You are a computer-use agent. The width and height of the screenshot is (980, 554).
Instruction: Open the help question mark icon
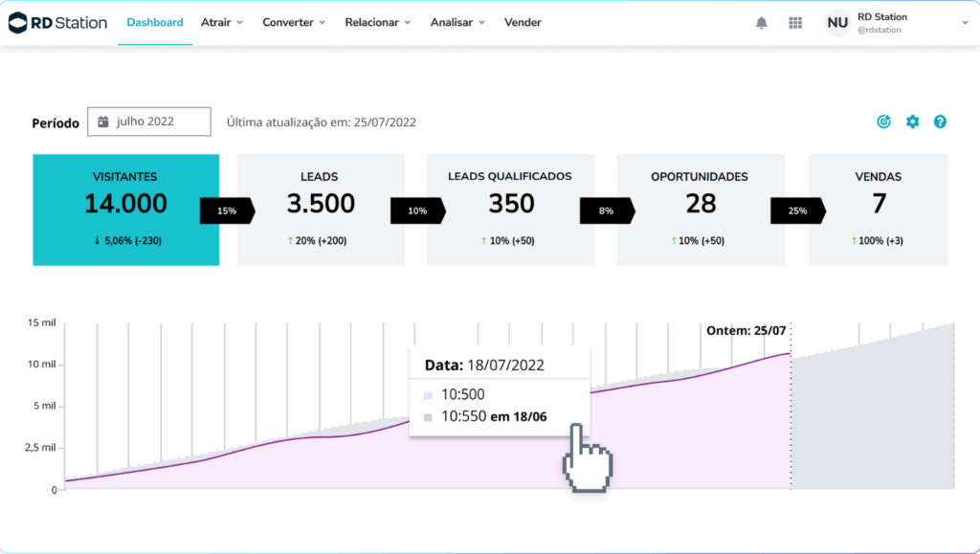coord(940,122)
